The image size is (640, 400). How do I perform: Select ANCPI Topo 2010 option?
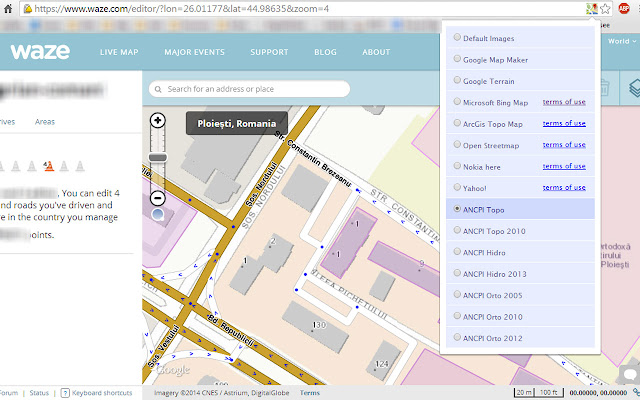pos(520,231)
